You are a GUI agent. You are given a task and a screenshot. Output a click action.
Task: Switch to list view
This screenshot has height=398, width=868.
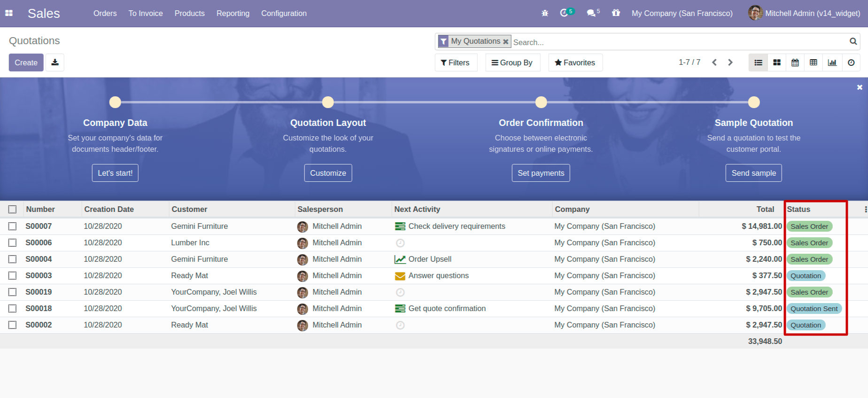(x=758, y=62)
